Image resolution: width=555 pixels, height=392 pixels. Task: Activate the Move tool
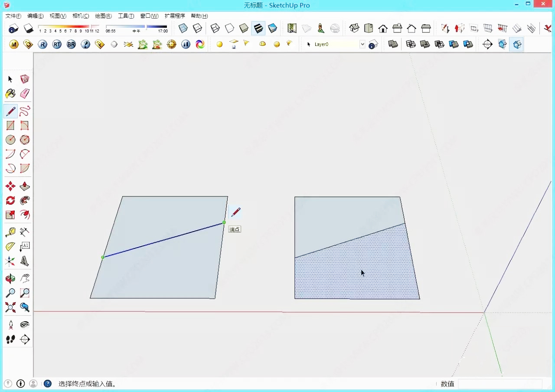pos(10,186)
